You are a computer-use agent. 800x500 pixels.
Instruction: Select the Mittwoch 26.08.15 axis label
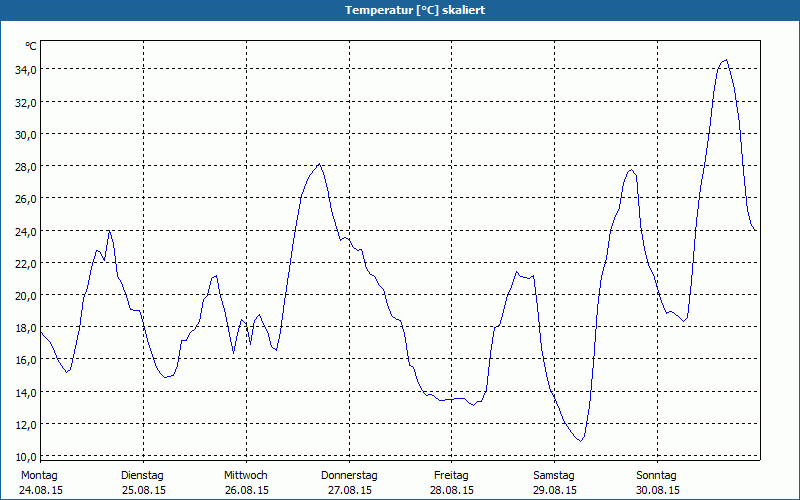pyautogui.click(x=246, y=483)
